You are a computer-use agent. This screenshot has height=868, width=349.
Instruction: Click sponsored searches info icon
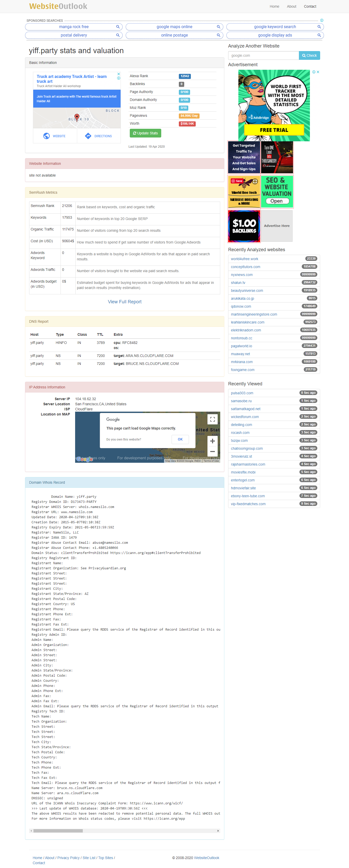322,20
